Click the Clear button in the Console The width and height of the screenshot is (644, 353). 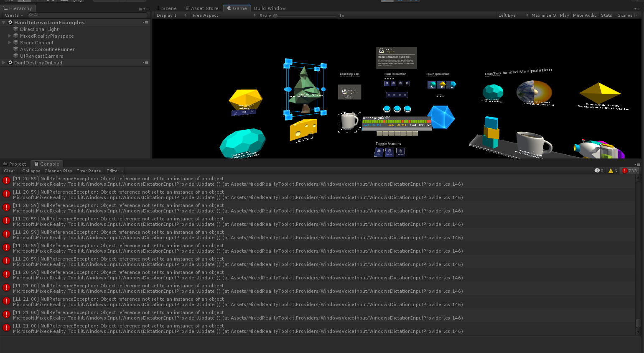9,171
